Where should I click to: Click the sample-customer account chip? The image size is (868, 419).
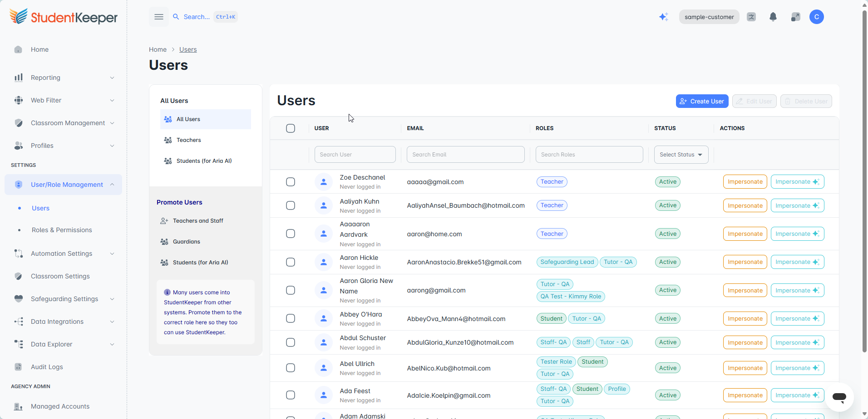pos(709,17)
